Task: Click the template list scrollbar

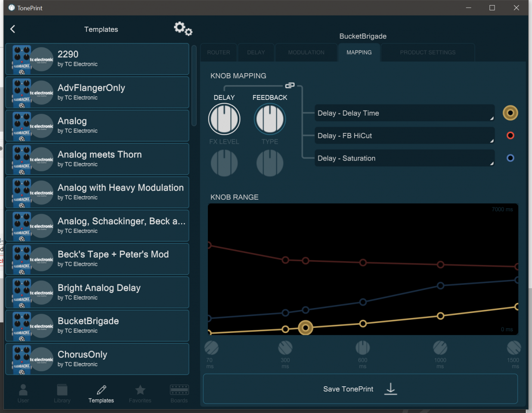Action: (x=194, y=86)
